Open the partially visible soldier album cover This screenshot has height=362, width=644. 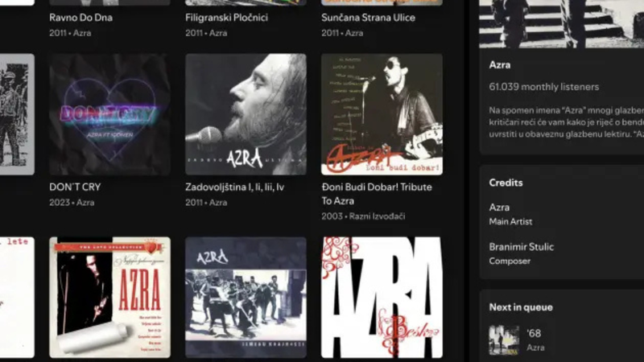click(x=17, y=114)
